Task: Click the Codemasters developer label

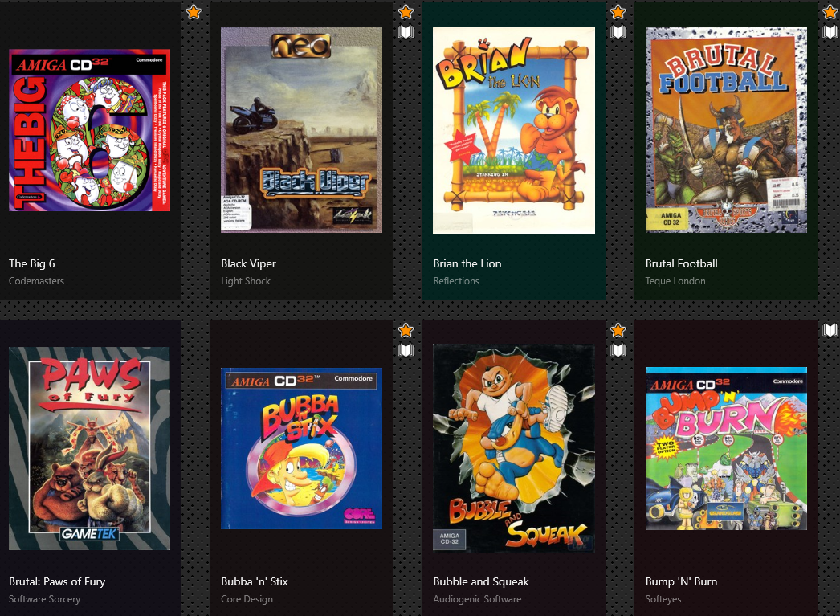Action: [x=36, y=280]
